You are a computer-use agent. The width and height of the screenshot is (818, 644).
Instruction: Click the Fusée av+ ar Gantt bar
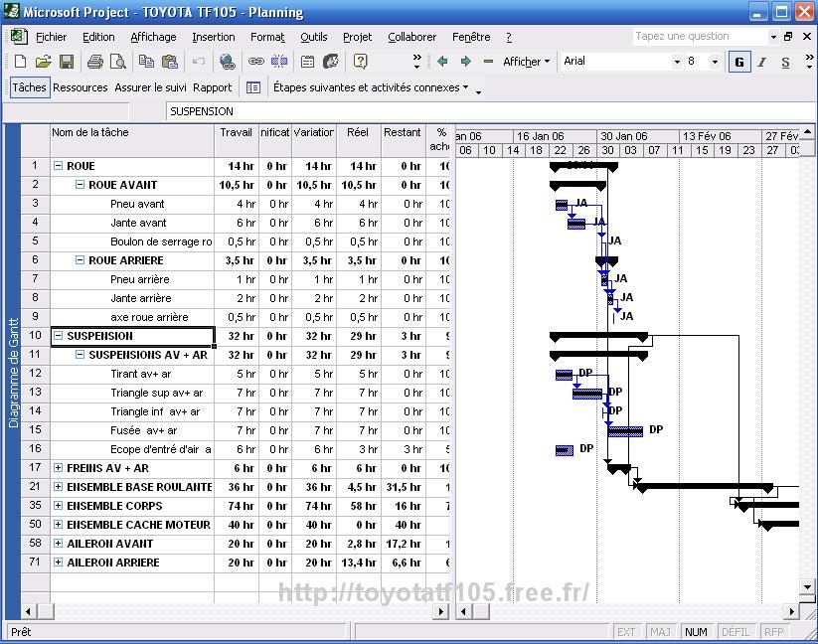click(x=625, y=431)
